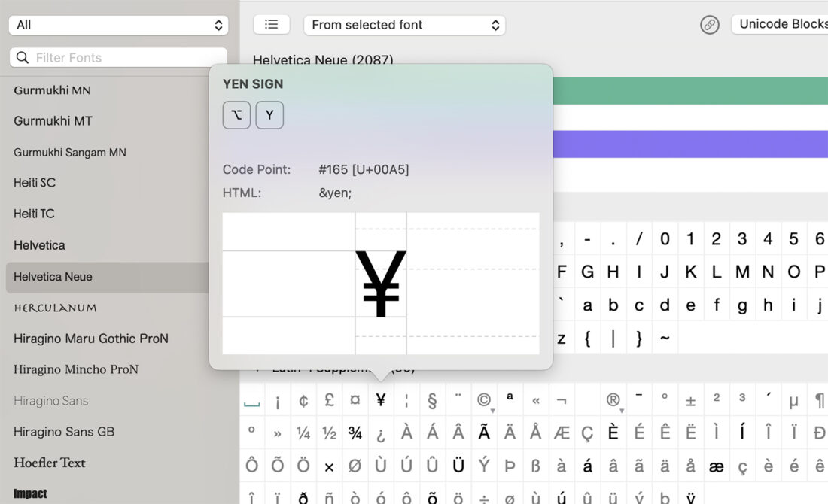Select the Heiti SC font
This screenshot has width=828, height=504.
coord(33,182)
